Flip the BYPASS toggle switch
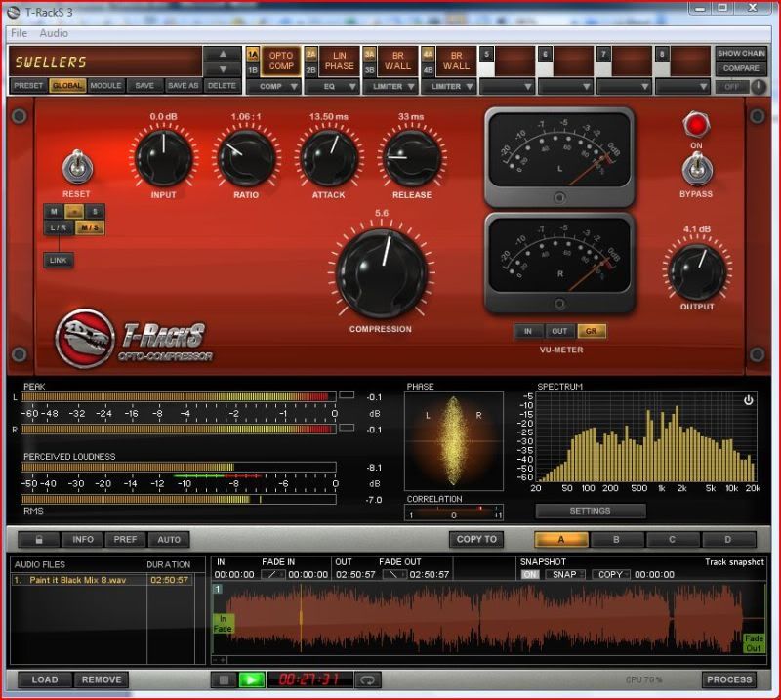 (x=696, y=168)
